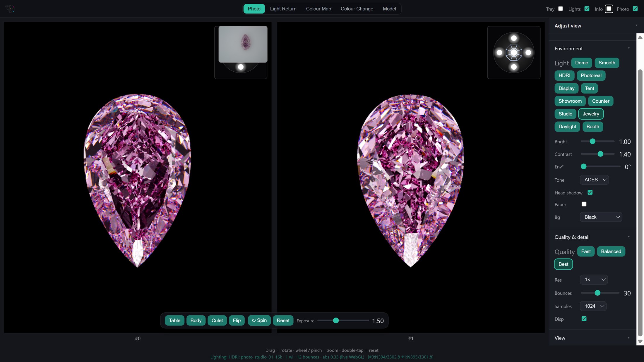Pick the Showroom light preset
The height and width of the screenshot is (362, 644).
coord(570,101)
